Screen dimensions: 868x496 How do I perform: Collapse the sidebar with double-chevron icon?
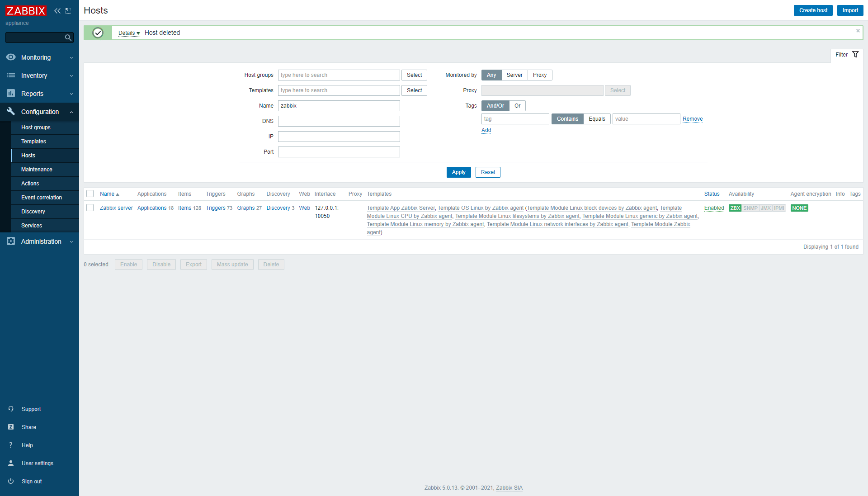tap(57, 11)
